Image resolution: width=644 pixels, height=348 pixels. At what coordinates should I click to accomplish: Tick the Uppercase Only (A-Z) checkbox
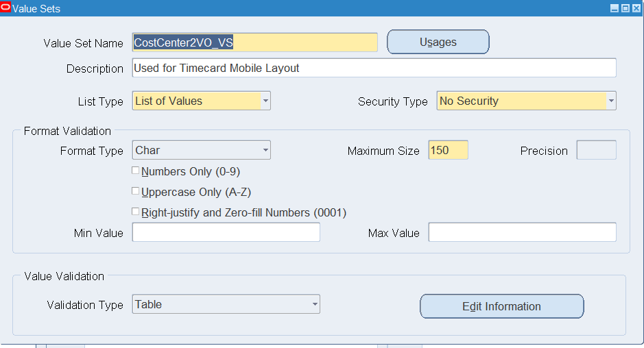pos(135,191)
